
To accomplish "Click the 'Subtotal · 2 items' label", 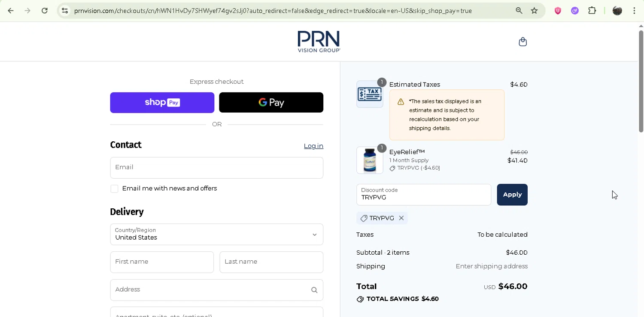I will pyautogui.click(x=383, y=253).
